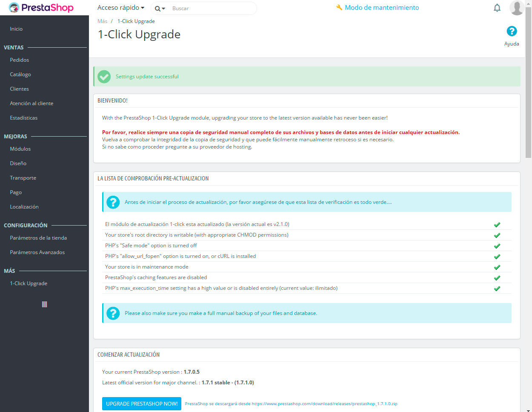Click the '1.7.1 stable - (1.7.1.0)' text

pyautogui.click(x=228, y=383)
